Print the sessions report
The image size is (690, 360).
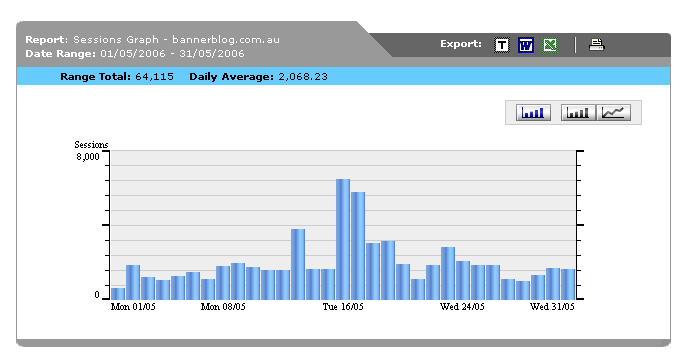click(597, 45)
